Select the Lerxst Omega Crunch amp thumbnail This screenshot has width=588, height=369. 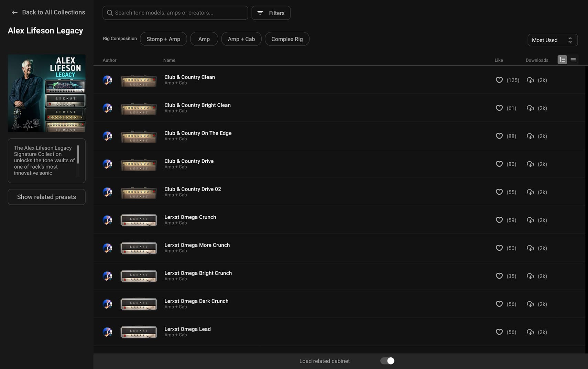pos(139,220)
